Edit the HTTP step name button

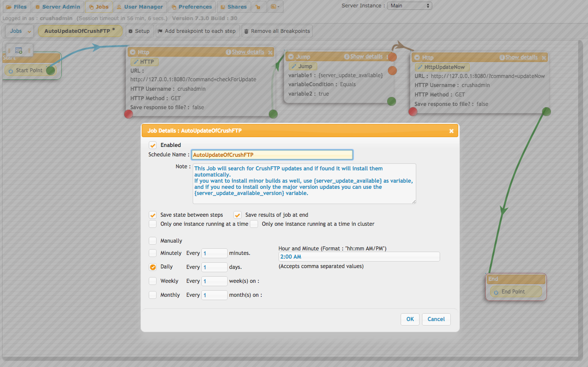(x=144, y=62)
